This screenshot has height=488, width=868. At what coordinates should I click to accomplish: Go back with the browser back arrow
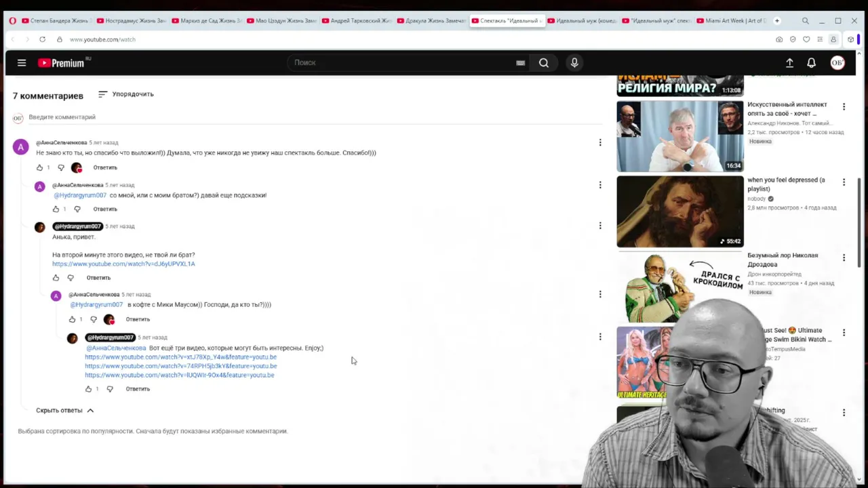pos(12,39)
